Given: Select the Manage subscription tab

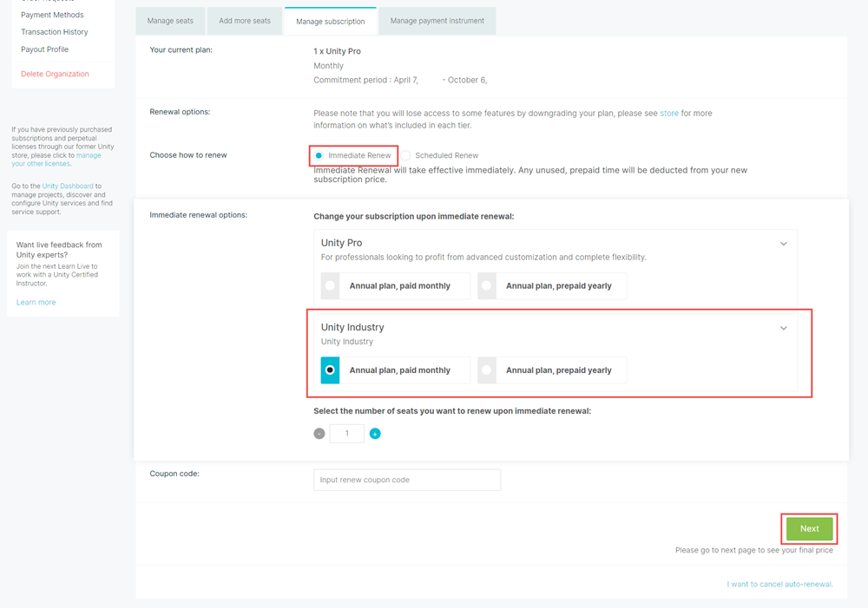Looking at the screenshot, I should point(331,22).
